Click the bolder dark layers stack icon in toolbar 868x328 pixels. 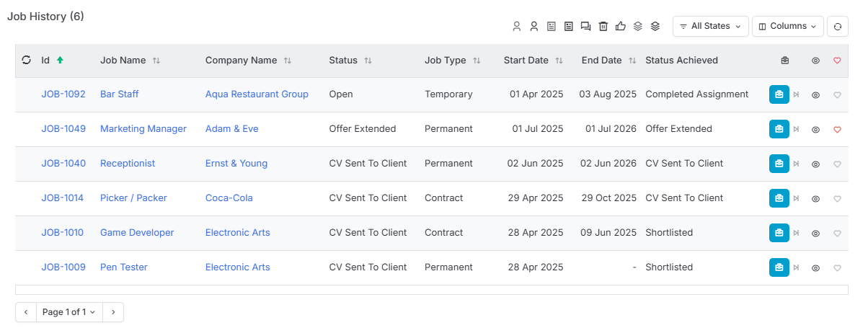(x=655, y=27)
